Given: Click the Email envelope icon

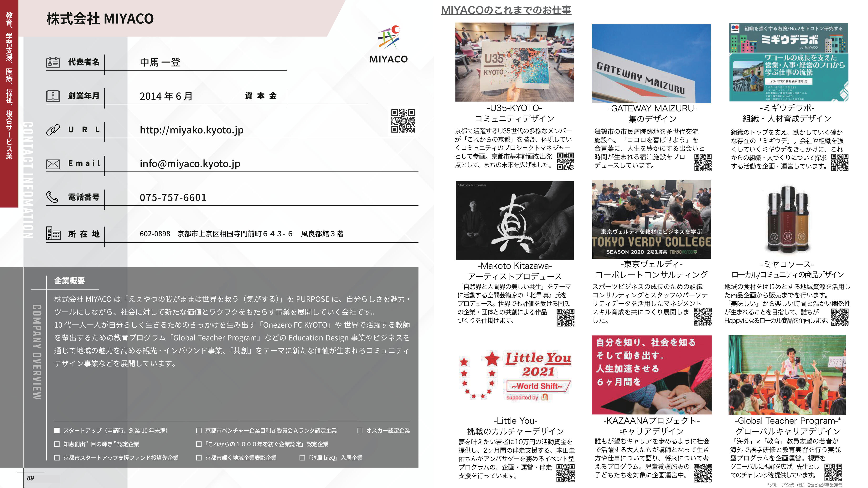Looking at the screenshot, I should click(x=53, y=164).
